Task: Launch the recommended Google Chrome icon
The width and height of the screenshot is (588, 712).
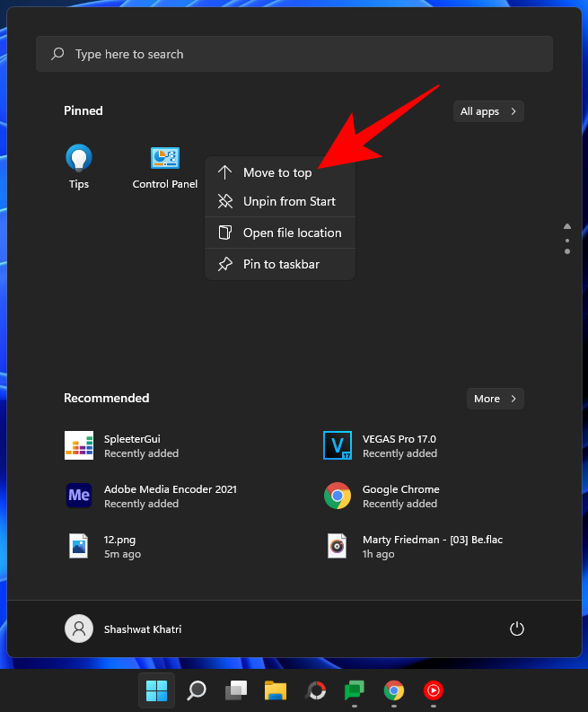Action: (338, 496)
